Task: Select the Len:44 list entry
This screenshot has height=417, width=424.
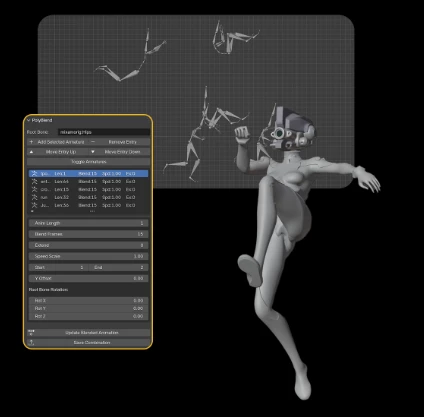Action: tap(88, 182)
